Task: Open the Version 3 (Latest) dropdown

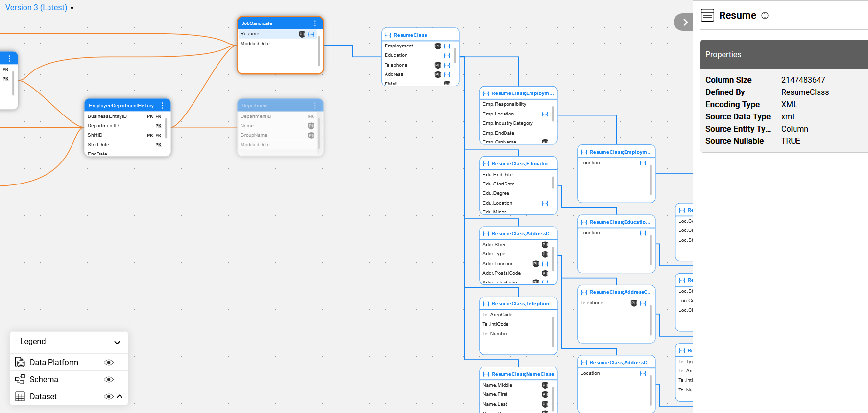Action: [x=40, y=8]
